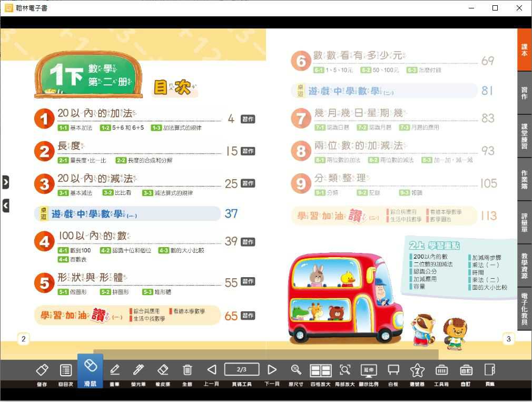Open unit 6 title 數數看有多少元
This screenshot has height=402, width=532.
pos(359,55)
